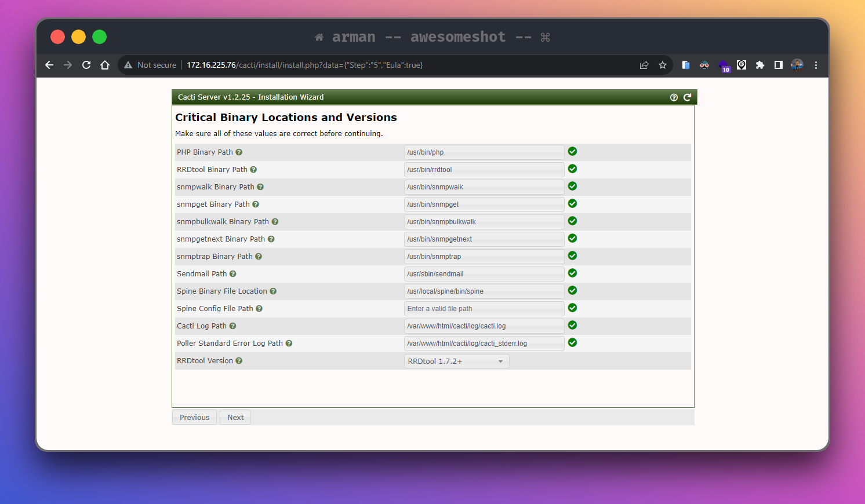Open Chrome's three-dot menu
The width and height of the screenshot is (865, 504).
[x=816, y=65]
